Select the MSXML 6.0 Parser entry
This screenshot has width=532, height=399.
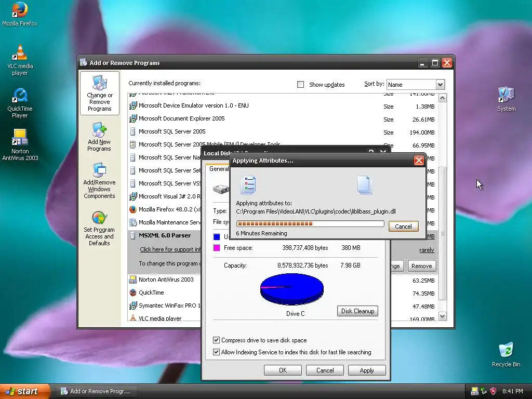tap(165, 235)
